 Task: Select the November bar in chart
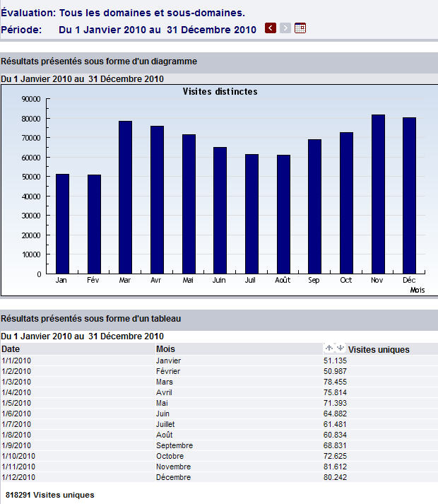(378, 194)
